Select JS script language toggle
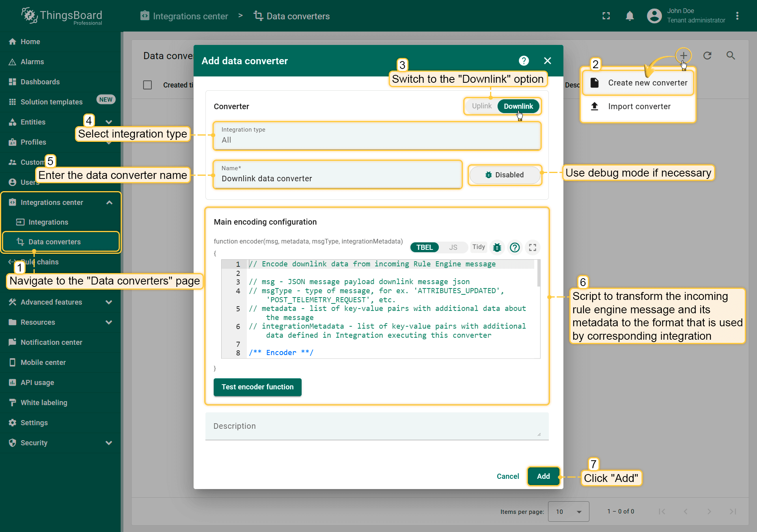 [x=453, y=247]
